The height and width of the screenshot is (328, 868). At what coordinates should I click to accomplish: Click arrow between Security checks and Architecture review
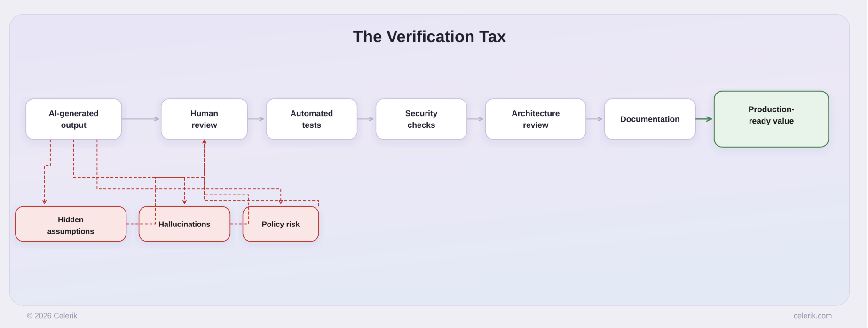click(475, 119)
